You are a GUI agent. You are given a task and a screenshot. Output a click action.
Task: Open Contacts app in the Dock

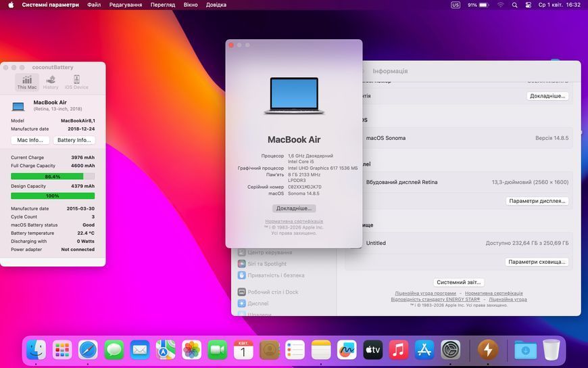point(269,350)
